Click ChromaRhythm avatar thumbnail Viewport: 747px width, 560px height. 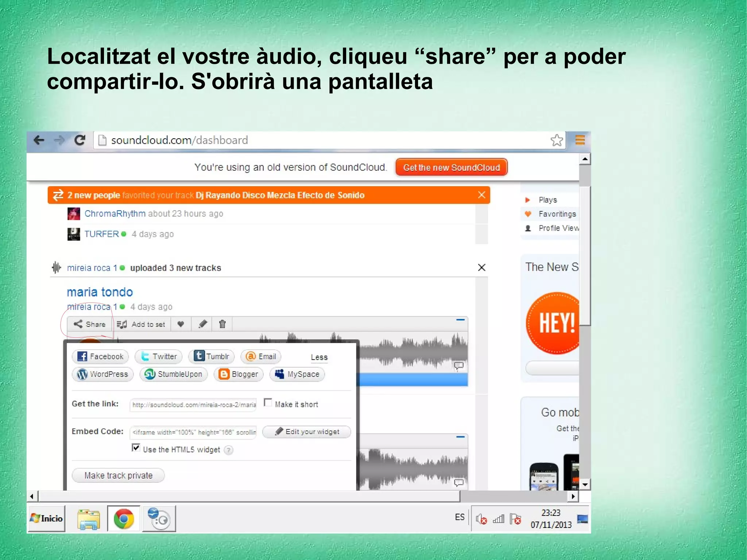[74, 214]
